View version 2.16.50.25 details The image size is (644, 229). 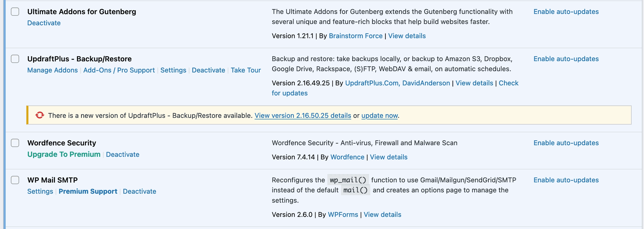click(303, 116)
